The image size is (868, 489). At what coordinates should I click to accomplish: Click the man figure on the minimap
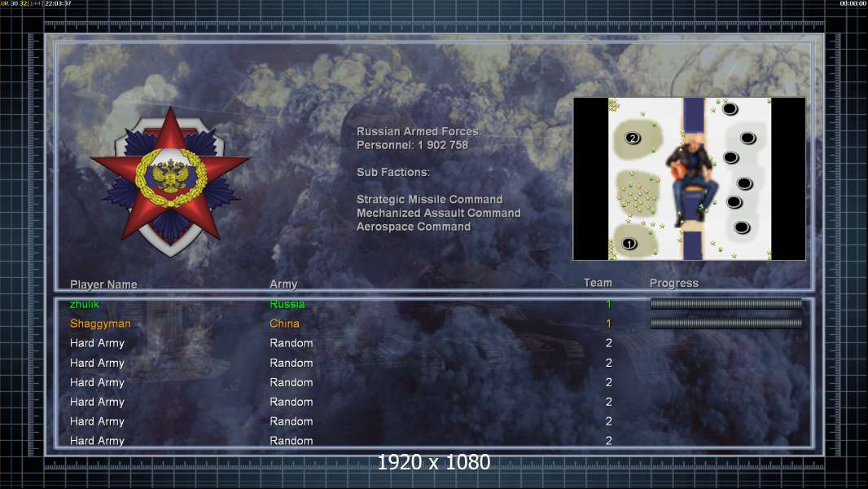point(692,178)
